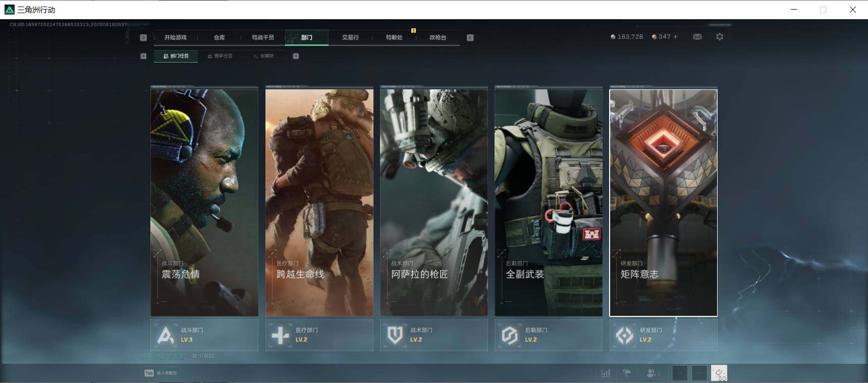Open the 开始游戏 tab

[x=175, y=37]
